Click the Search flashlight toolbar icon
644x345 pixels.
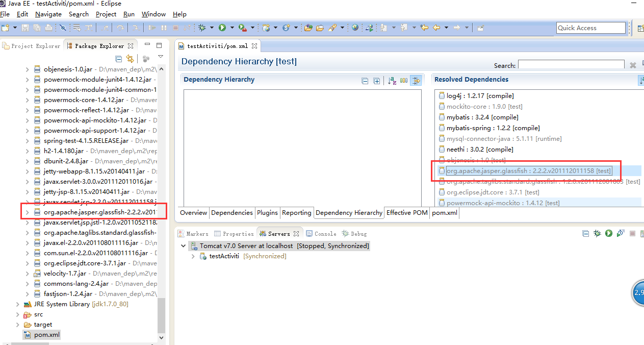(x=332, y=28)
